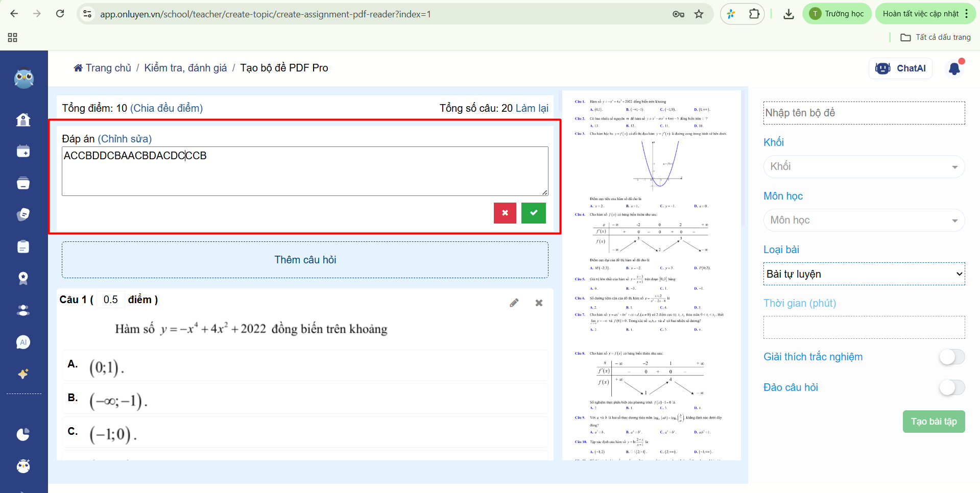The width and height of the screenshot is (980, 493).
Task: Navigate to Kiểm tra, đánh giá breadcrumb
Action: coord(185,68)
